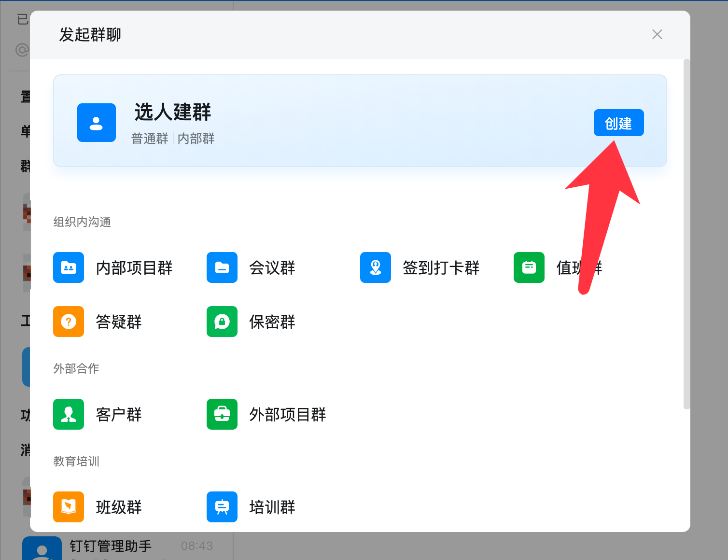The width and height of the screenshot is (728, 560).
Task: Select the orange 班级群 book icon
Action: [x=69, y=507]
